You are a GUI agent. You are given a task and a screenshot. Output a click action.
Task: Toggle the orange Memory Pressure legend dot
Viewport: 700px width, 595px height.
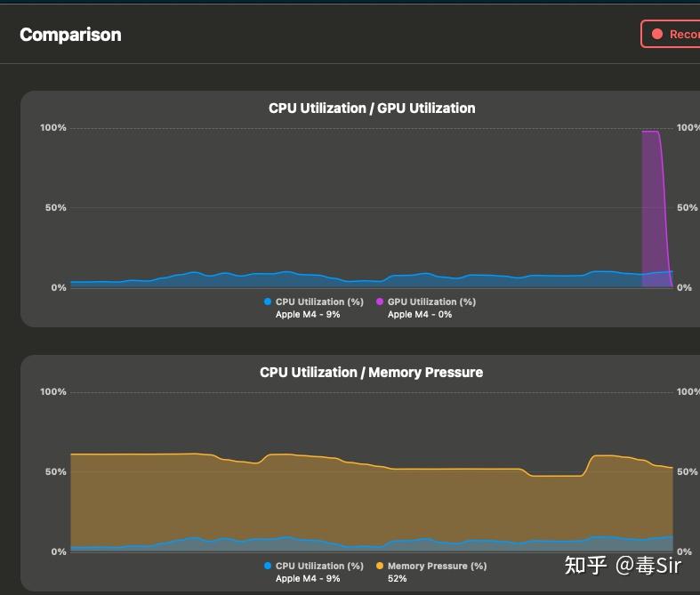point(380,566)
